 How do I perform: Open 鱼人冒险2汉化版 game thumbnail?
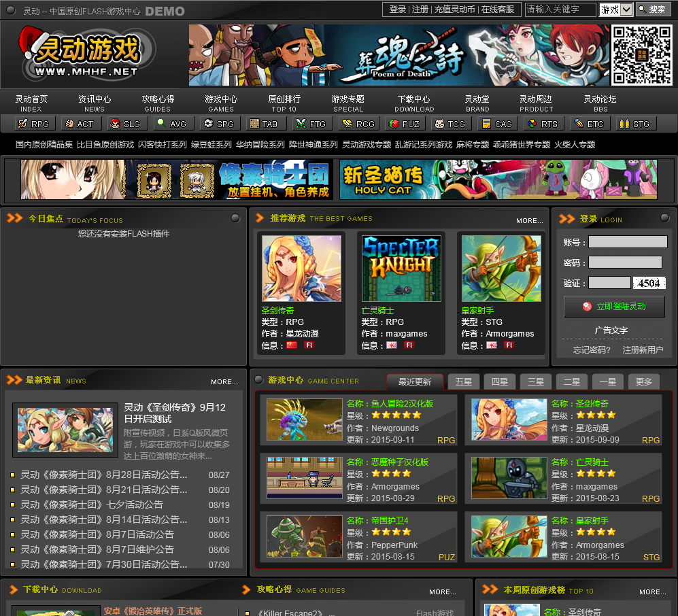[305, 420]
